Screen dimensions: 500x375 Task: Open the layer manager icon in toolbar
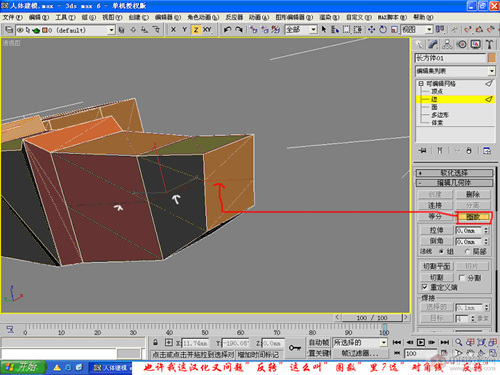click(9, 30)
